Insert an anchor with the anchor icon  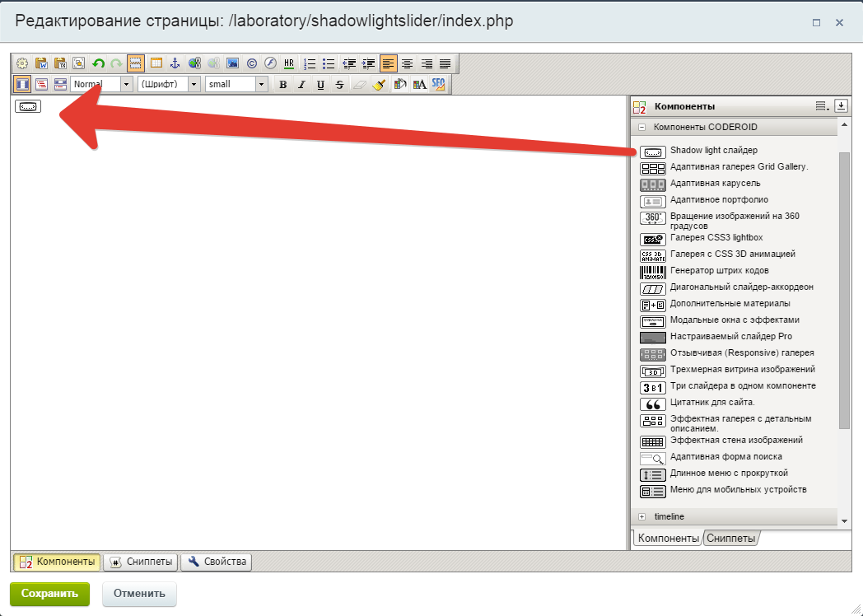click(x=175, y=63)
